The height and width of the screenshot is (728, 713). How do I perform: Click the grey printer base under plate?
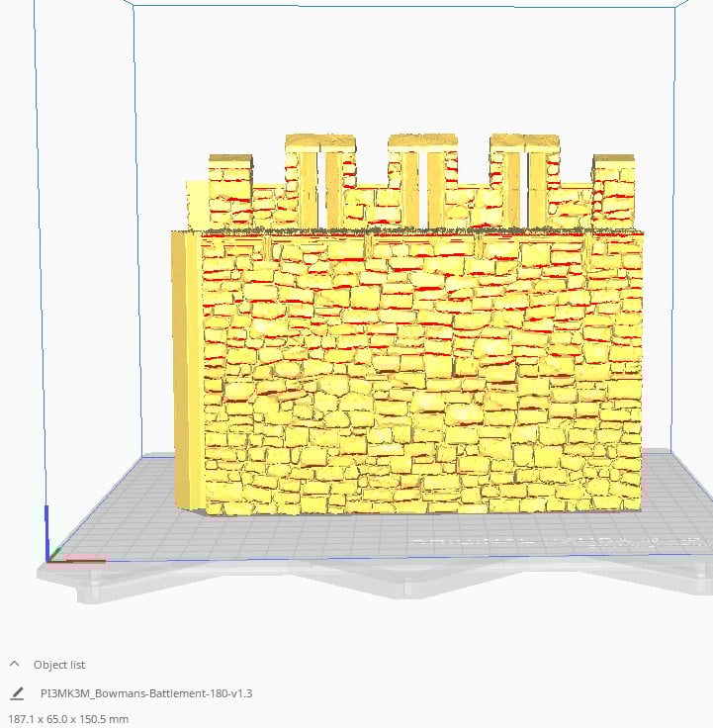point(372,581)
